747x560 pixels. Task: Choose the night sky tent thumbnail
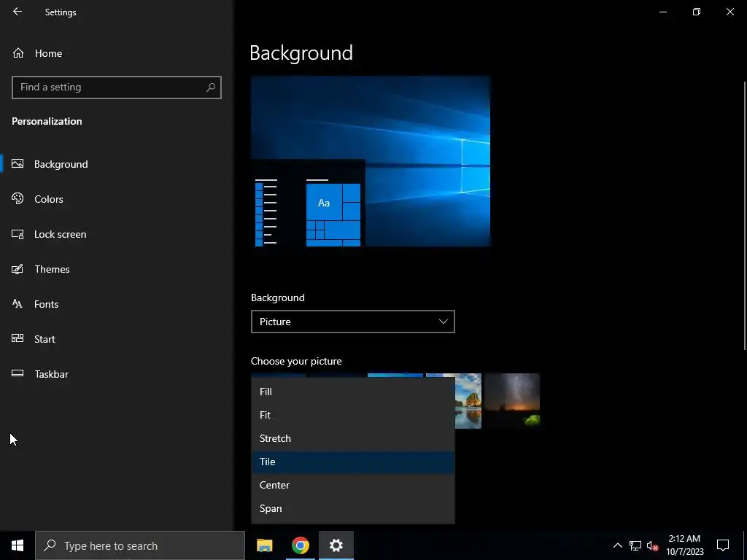[512, 401]
